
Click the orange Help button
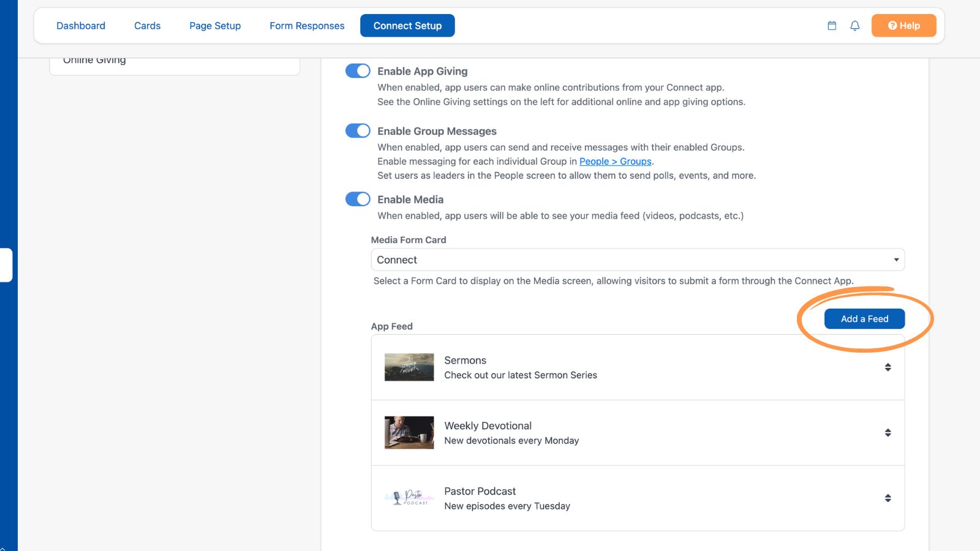(904, 26)
